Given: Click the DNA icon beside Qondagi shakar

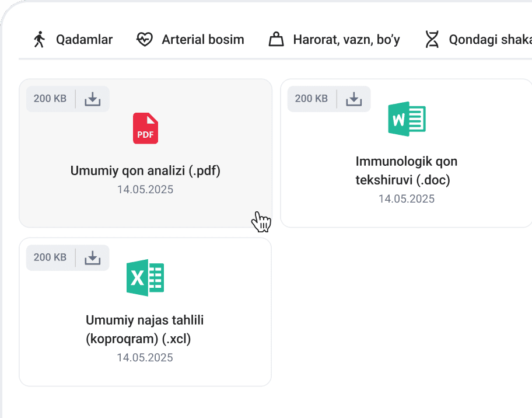Looking at the screenshot, I should (432, 40).
